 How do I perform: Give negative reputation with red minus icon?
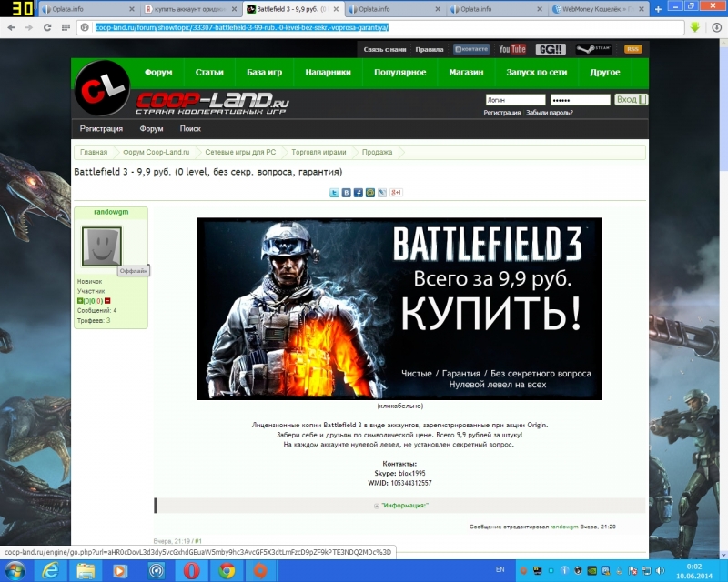tap(107, 301)
